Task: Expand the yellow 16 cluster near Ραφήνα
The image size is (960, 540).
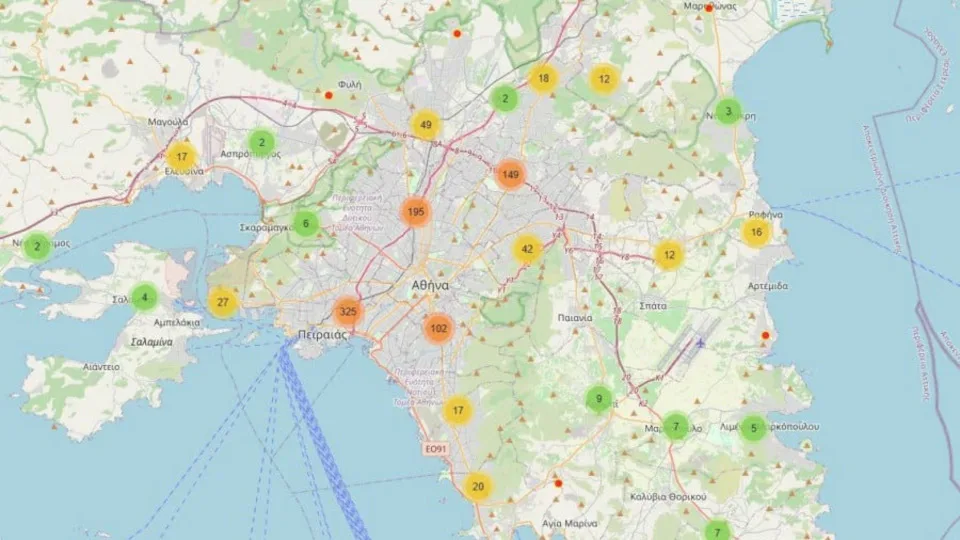Action: click(756, 232)
